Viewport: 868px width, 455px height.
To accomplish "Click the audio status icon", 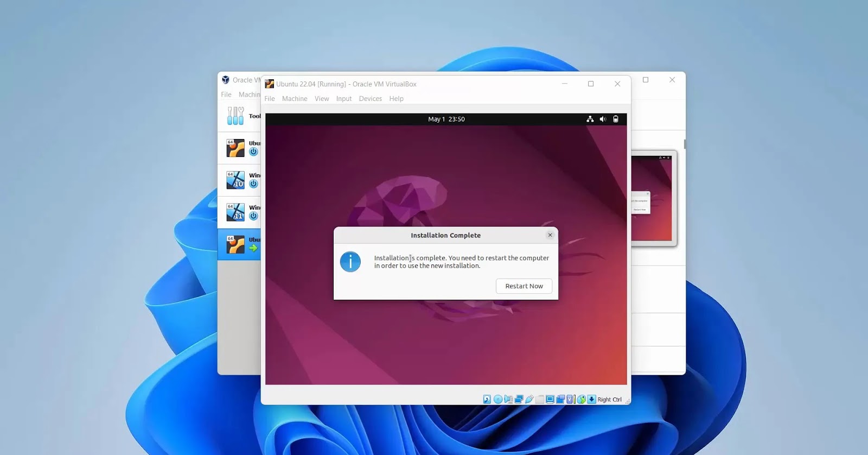I will pos(508,400).
